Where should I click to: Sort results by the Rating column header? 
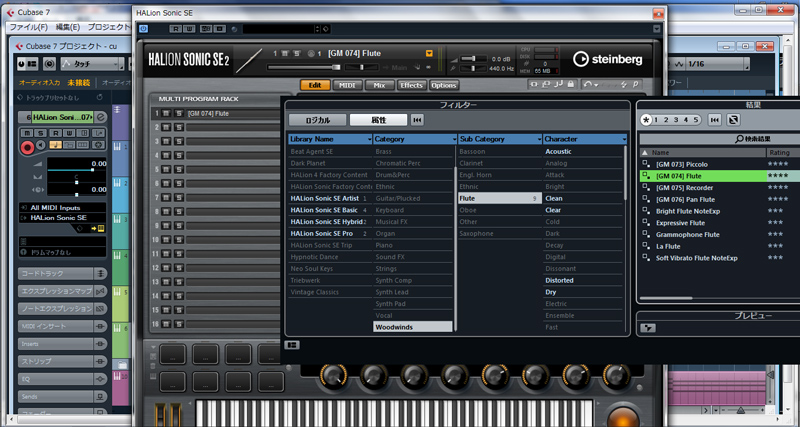click(784, 153)
